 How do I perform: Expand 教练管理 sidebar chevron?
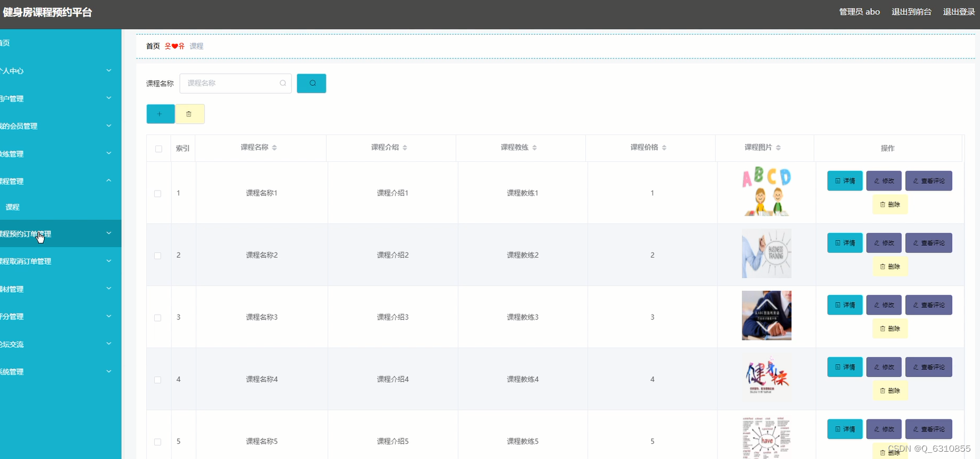point(109,153)
